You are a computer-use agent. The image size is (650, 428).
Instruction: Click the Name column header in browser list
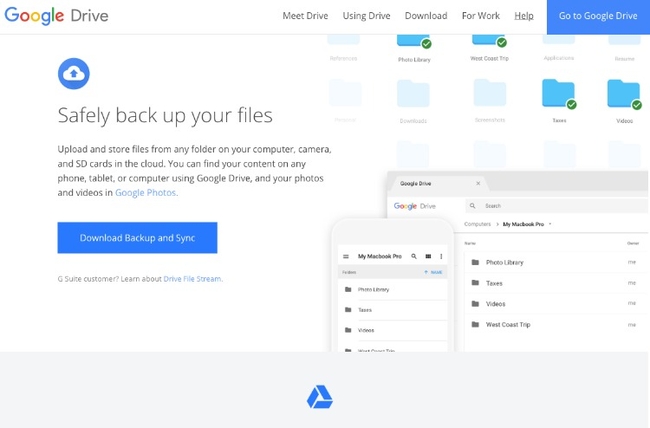click(470, 243)
